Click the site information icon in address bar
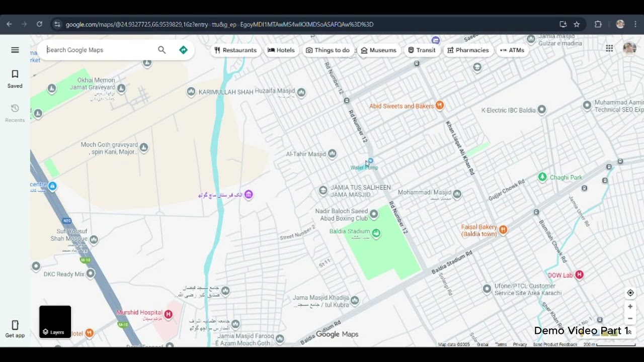 pos(57,24)
